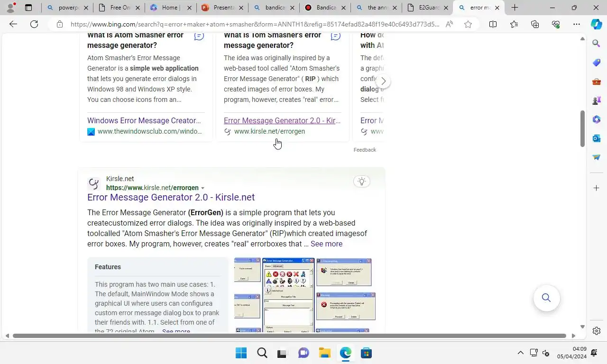607x364 pixels.
Task: Open the sidebar Microsoft 365 icon
Action: [x=597, y=119]
